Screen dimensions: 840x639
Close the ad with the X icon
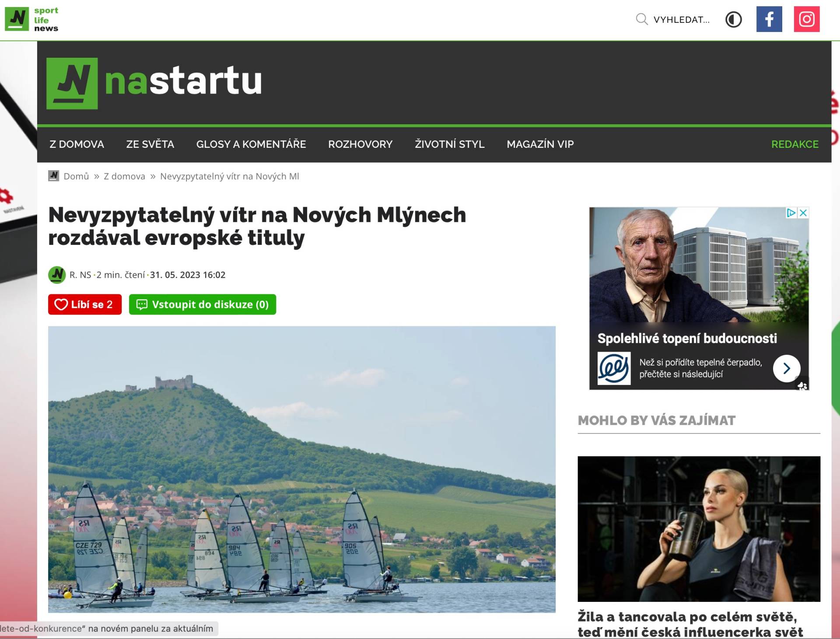pyautogui.click(x=803, y=213)
